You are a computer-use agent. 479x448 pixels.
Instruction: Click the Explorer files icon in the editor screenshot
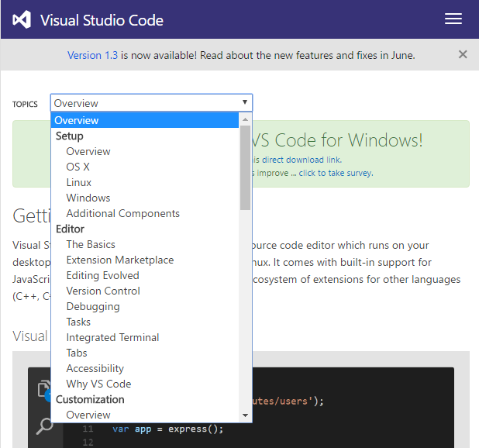45,389
